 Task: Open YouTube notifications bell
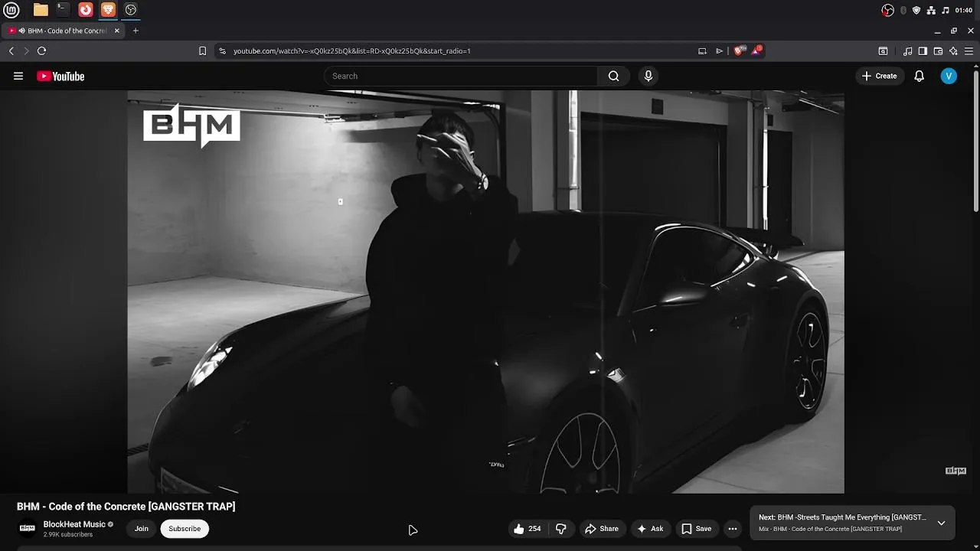pyautogui.click(x=920, y=76)
